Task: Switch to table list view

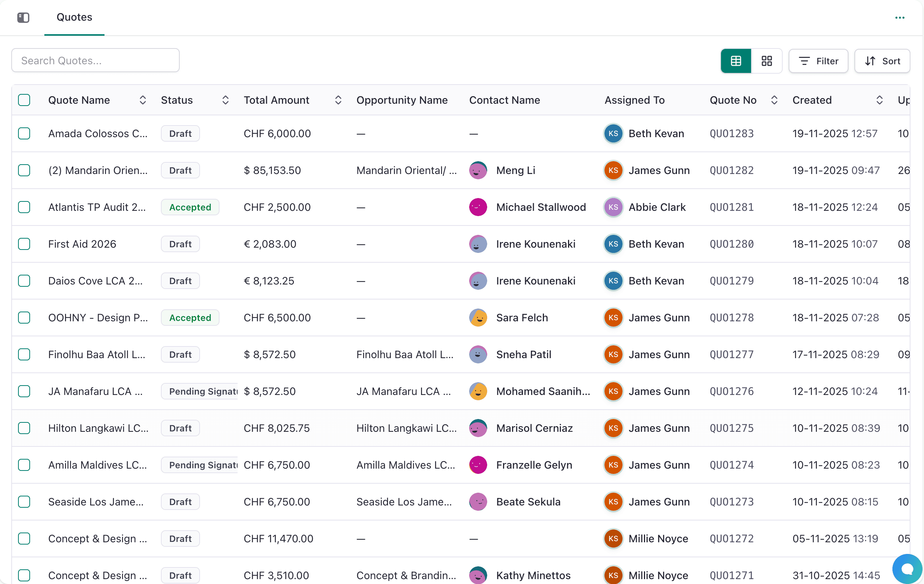Action: pos(736,61)
